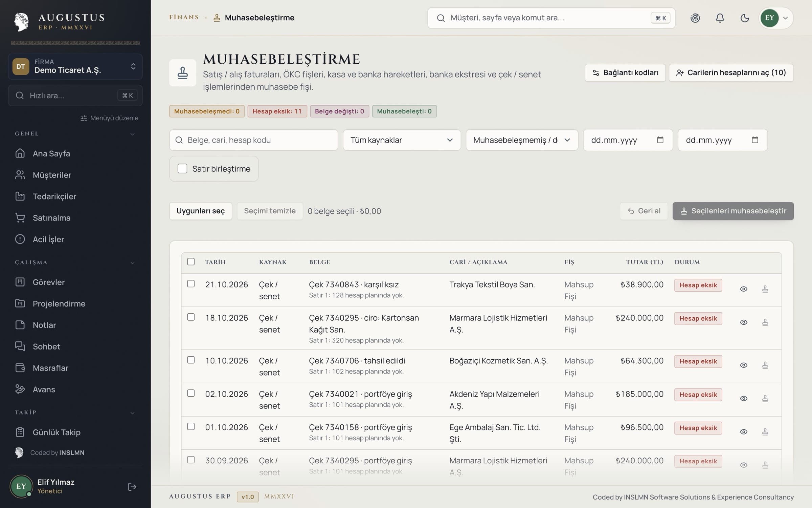Click the logout icon beside Elif Yılmaz
Screen dimensions: 812x508
pos(132,487)
